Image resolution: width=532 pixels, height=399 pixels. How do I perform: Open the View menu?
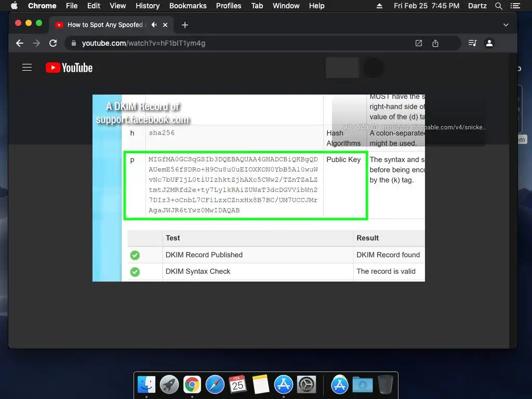(x=118, y=6)
